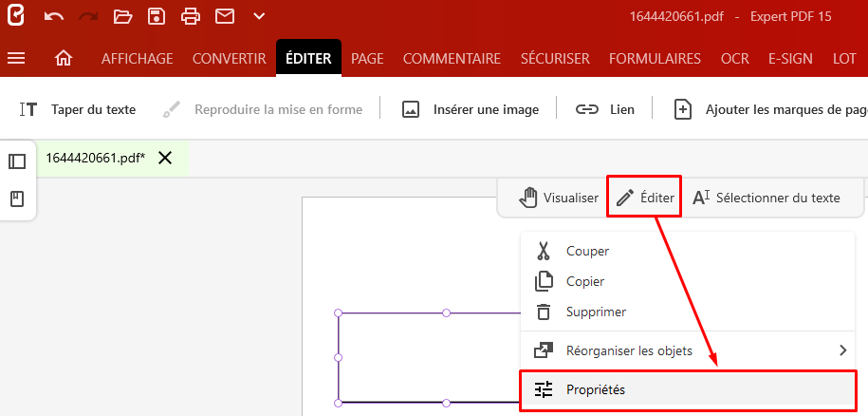
Task: Click the bottom-left handle of the selected box
Action: [339, 403]
